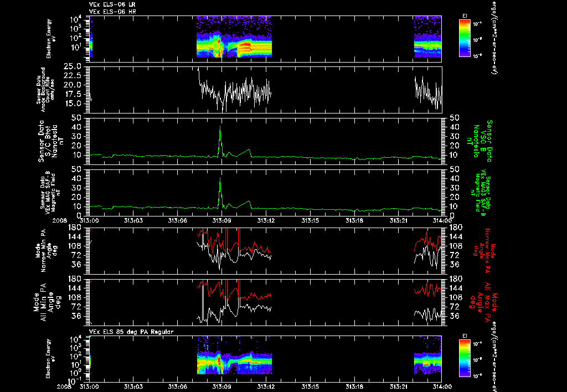This screenshot has height=392, width=567.
Task: Click the left "36" tick of the All PA panel
Action: [x=78, y=316]
